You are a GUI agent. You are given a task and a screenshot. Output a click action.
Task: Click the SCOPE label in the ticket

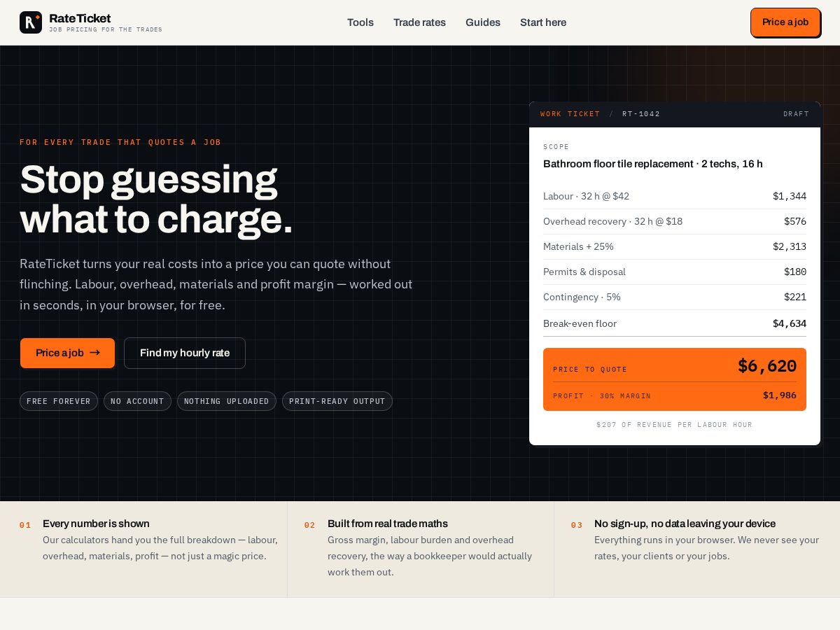pyautogui.click(x=556, y=147)
